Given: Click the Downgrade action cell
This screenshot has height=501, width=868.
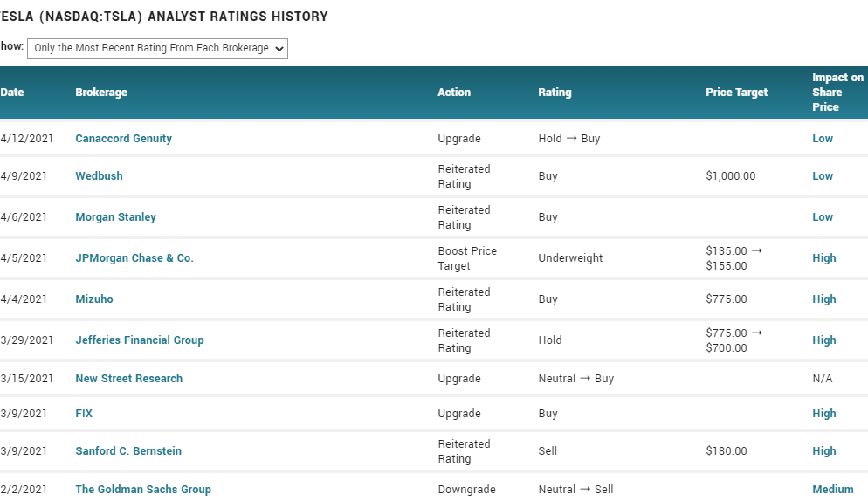Looking at the screenshot, I should coord(466,490).
